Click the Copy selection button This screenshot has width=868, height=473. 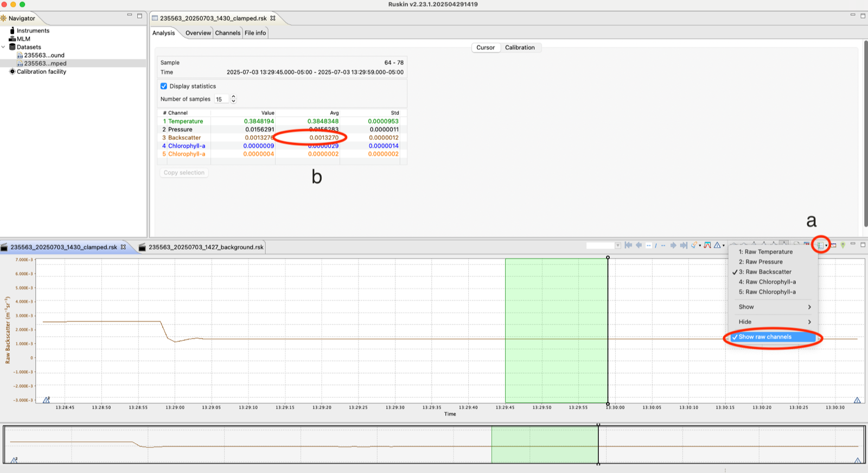click(184, 173)
